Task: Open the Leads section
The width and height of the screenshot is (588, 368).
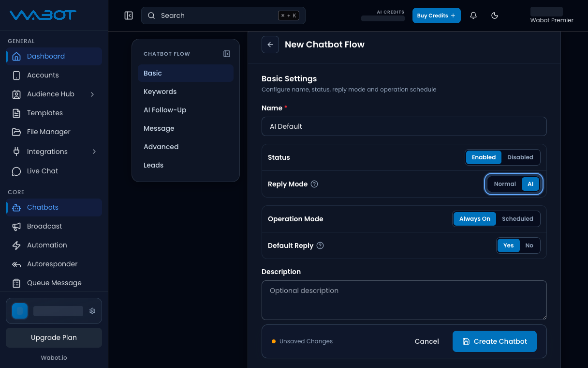Action: point(186,165)
